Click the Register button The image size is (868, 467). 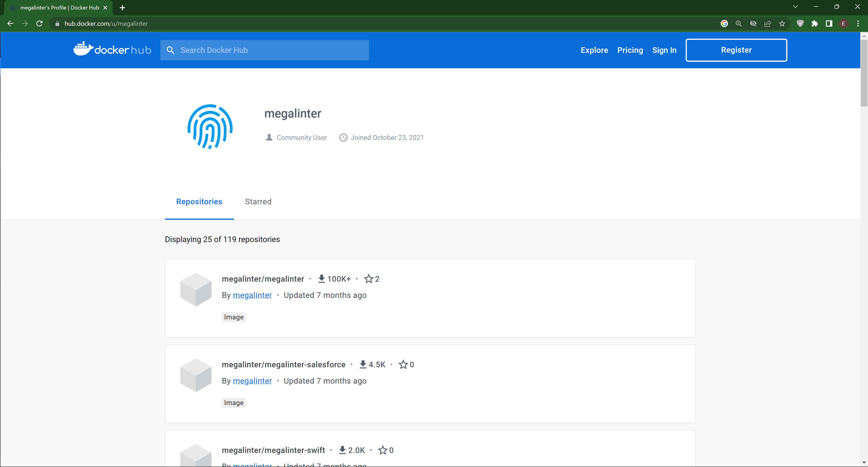pos(736,50)
